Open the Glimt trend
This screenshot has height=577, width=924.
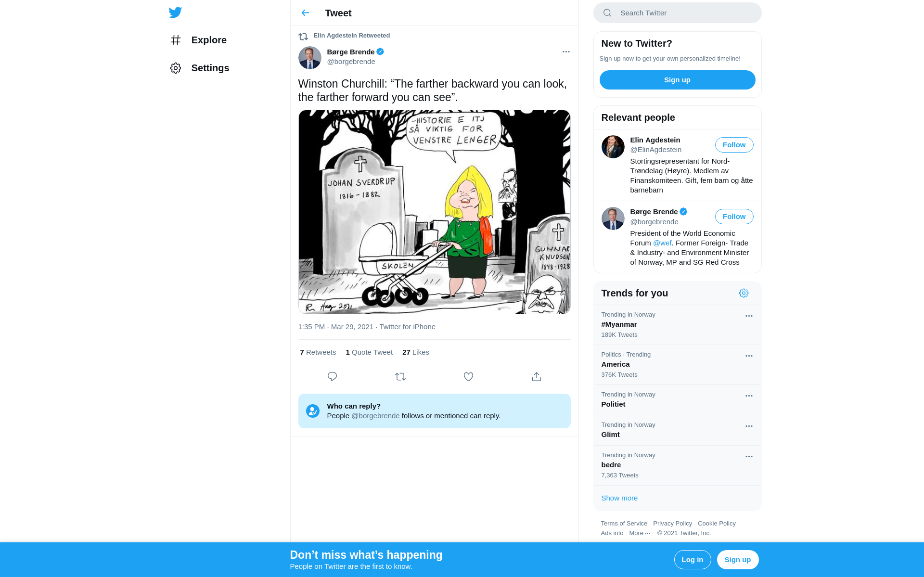click(x=678, y=430)
